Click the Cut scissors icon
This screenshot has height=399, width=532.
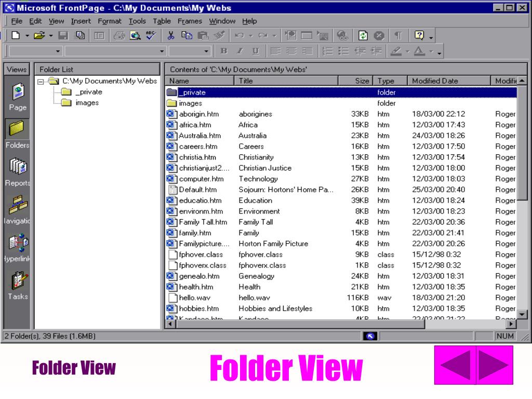170,35
